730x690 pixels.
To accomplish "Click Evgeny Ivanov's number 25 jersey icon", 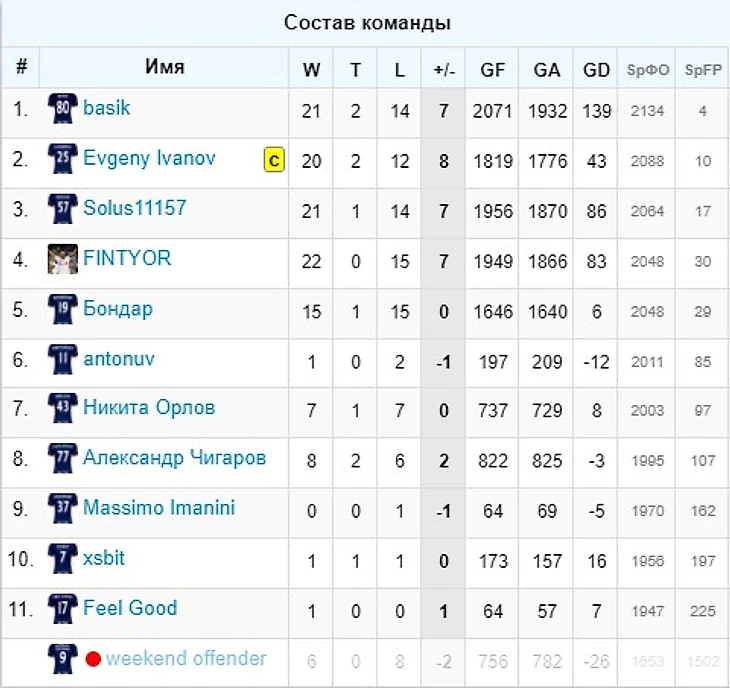I will (62, 159).
